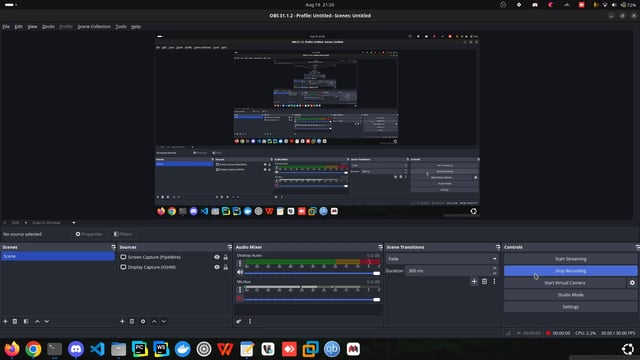Remove the transition using the trash icon
The image size is (640, 360).
click(484, 281)
